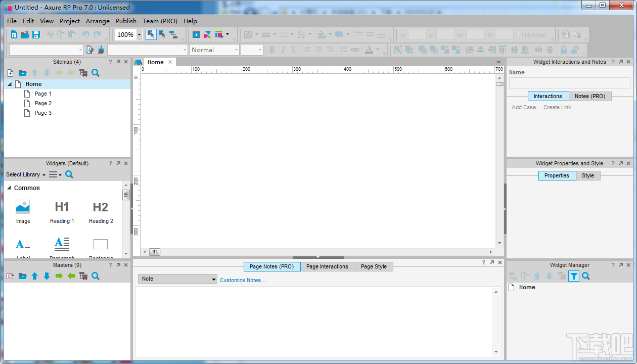Image resolution: width=637 pixels, height=364 pixels.
Task: Open the Arrange menu
Action: tap(98, 21)
